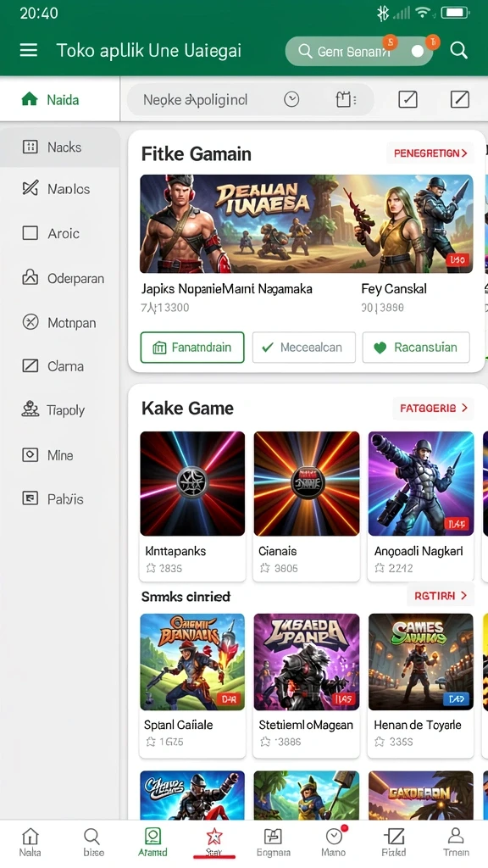This screenshot has width=488, height=868.
Task: Tap the search magnifier in header
Action: pos(458,50)
